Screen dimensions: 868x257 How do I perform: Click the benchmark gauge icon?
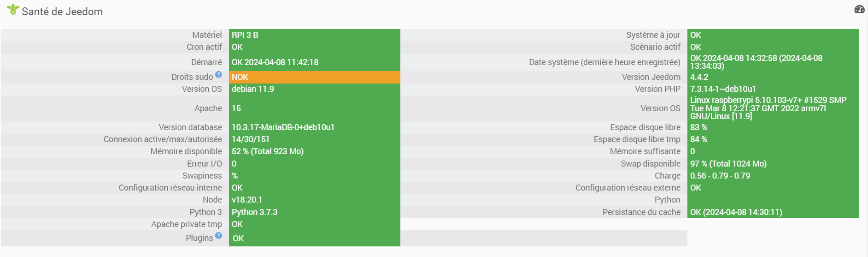[x=859, y=9]
